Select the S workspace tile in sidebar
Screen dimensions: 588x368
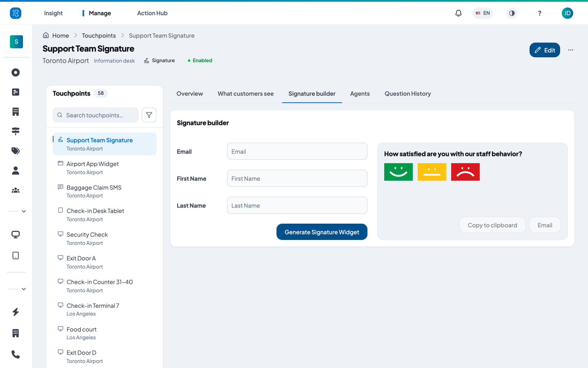coord(16,42)
